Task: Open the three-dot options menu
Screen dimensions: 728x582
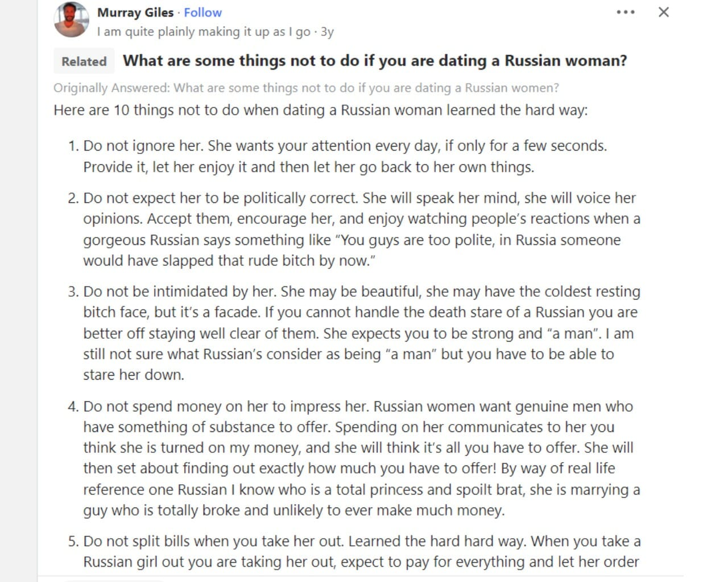Action: pos(626,11)
